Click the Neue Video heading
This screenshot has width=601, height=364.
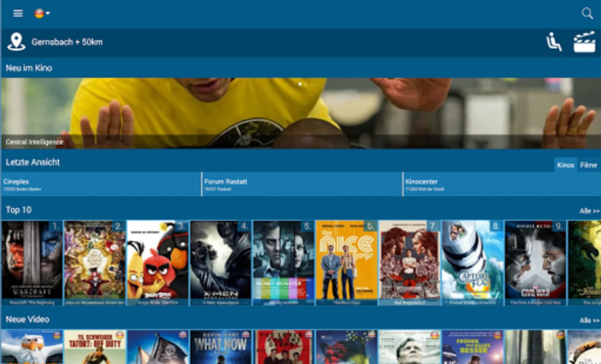click(28, 320)
